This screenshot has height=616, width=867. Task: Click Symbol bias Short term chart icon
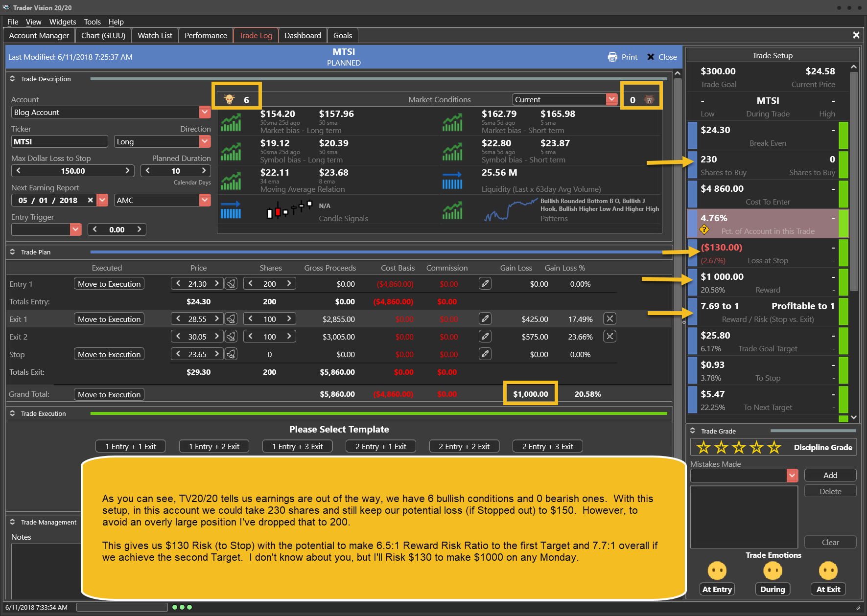pyautogui.click(x=452, y=152)
